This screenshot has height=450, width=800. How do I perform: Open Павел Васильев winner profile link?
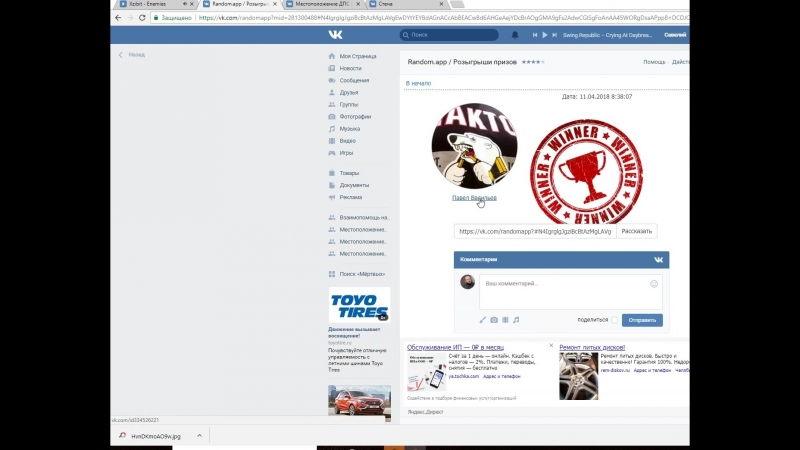tap(474, 198)
